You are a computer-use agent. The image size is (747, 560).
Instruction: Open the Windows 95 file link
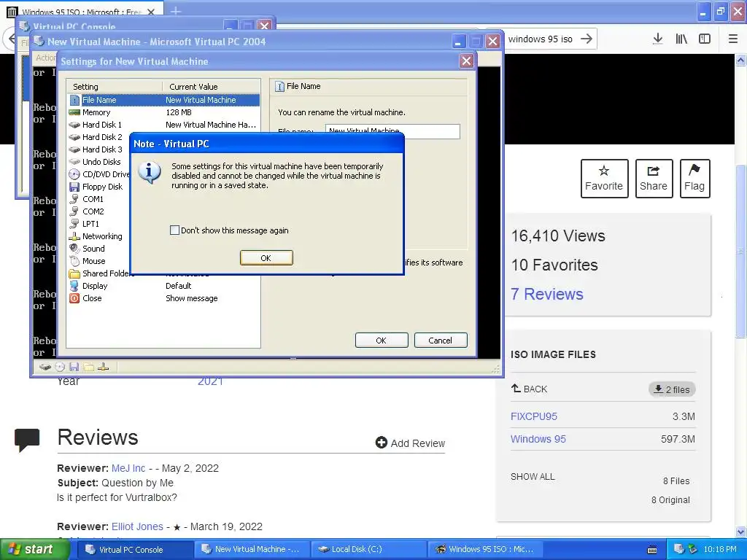(538, 439)
